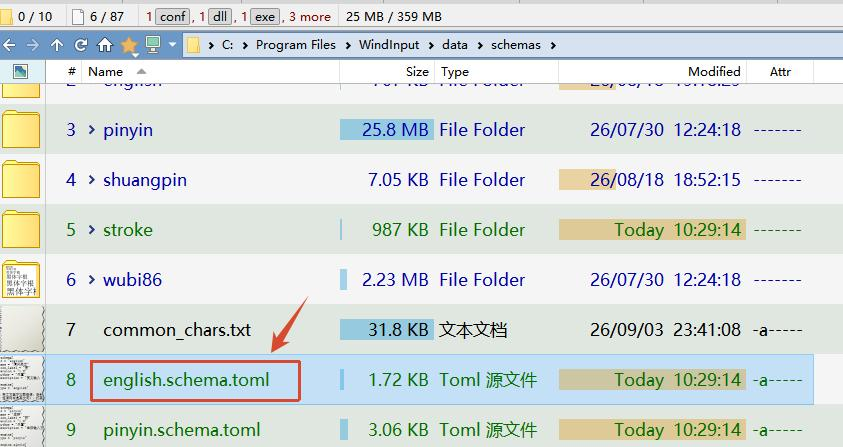Click the 文本文档 type cell

(x=473, y=330)
